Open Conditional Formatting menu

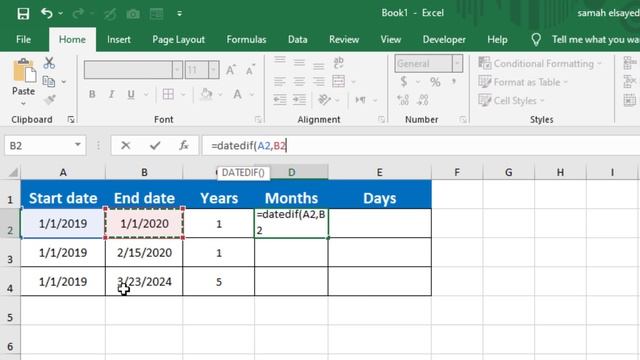click(540, 64)
